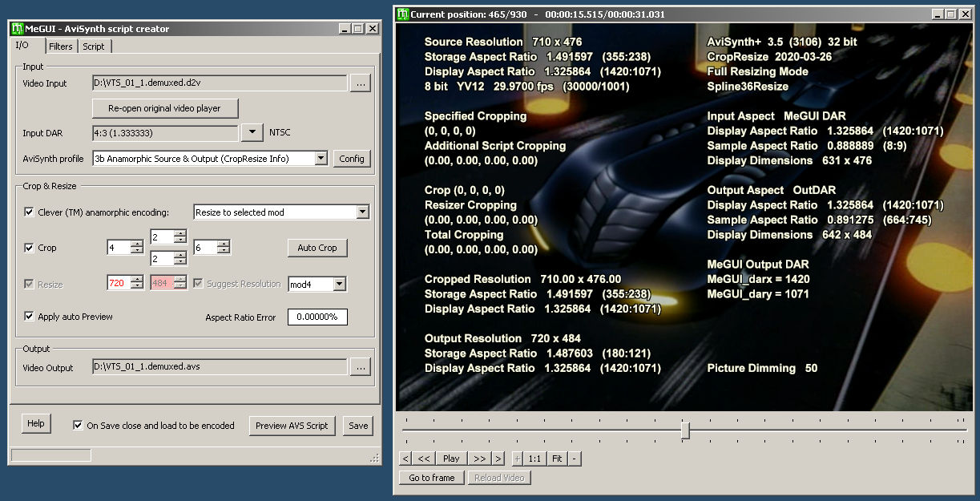Image resolution: width=980 pixels, height=501 pixels.
Task: Click MeGUI icon in preview window title bar
Action: pos(403,14)
